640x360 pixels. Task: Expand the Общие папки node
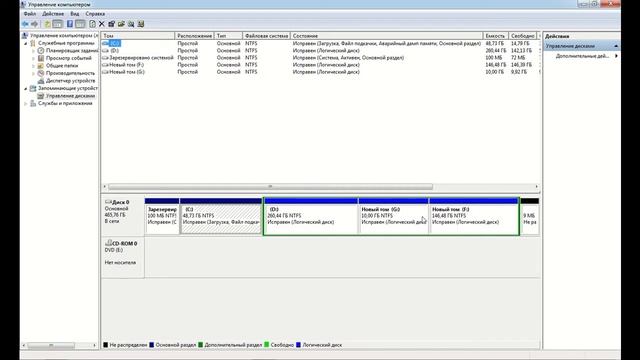[33, 66]
